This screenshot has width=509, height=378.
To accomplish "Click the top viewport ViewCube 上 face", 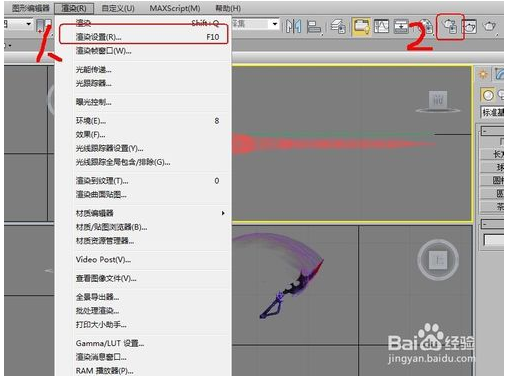I will [x=438, y=260].
